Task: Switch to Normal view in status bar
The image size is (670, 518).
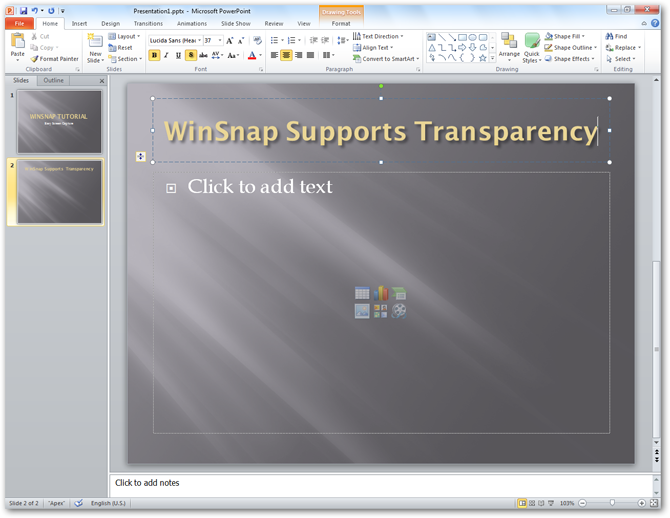Action: click(522, 503)
